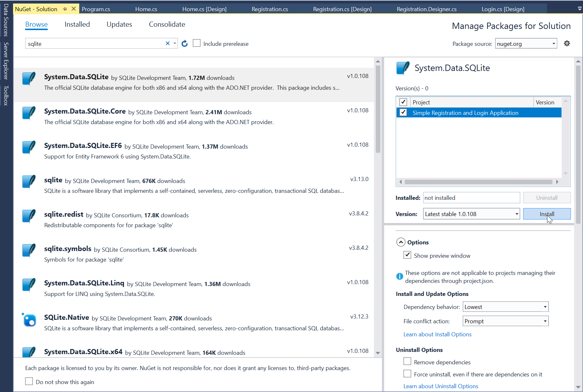Close the NuGet - Solution tab
The height and width of the screenshot is (392, 583).
pos(74,9)
